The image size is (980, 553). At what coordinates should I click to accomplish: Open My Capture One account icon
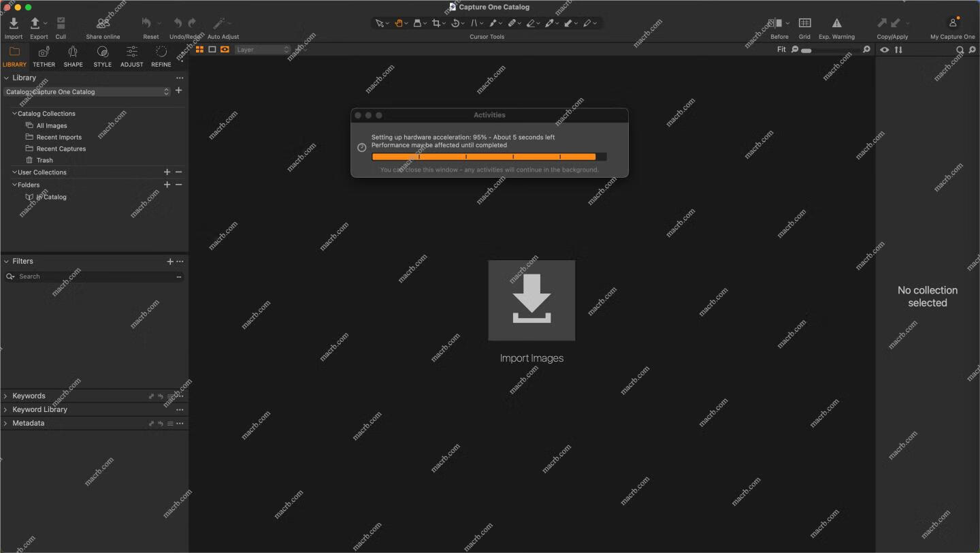(953, 23)
